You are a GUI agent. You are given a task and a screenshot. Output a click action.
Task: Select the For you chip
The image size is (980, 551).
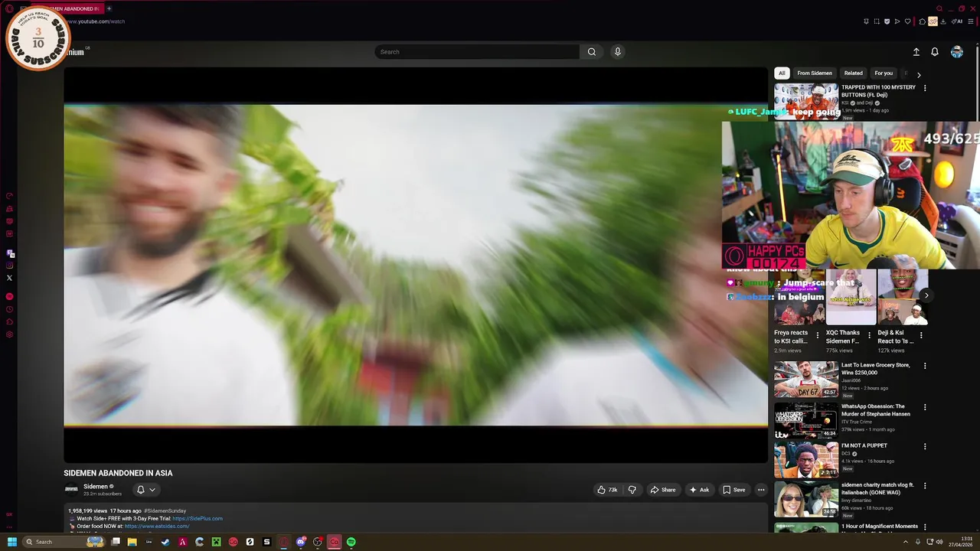click(884, 73)
